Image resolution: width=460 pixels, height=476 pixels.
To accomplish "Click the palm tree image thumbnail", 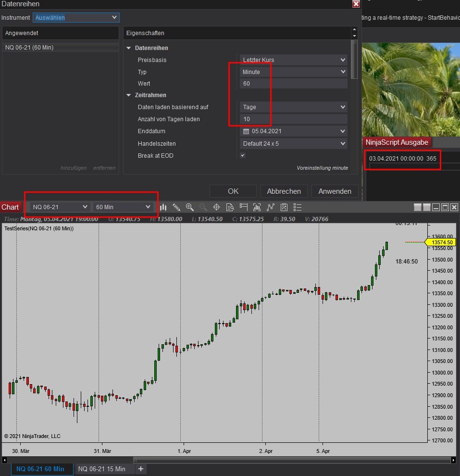I will coord(411,89).
